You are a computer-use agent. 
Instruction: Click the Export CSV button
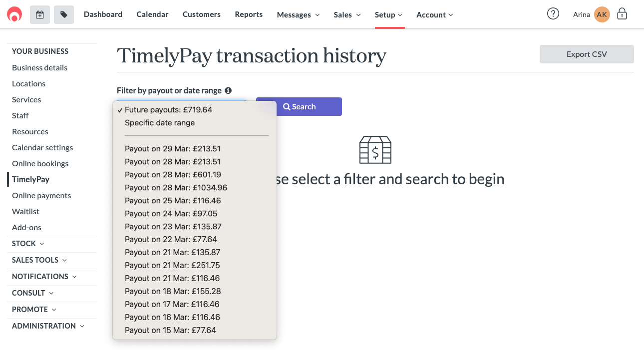click(x=587, y=54)
